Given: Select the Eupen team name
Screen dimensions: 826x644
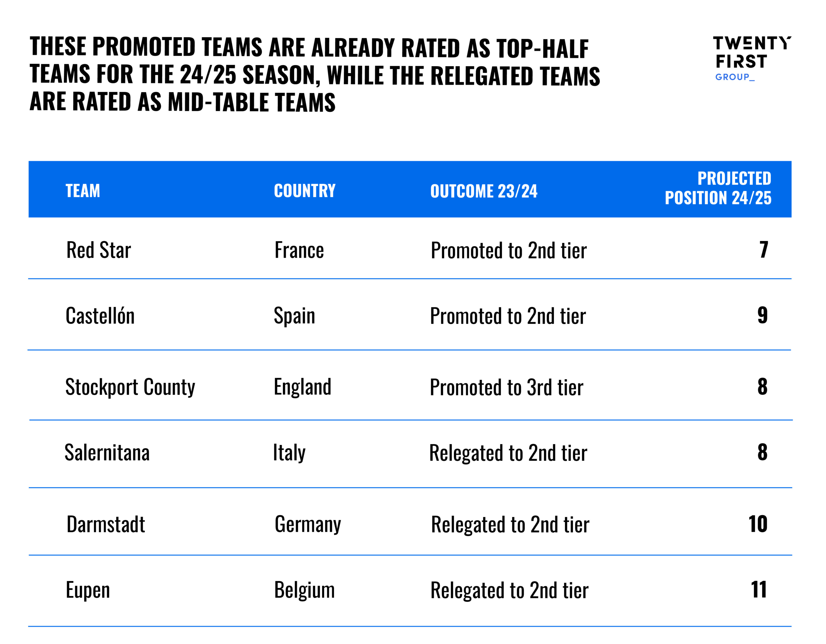Looking at the screenshot, I should pyautogui.click(x=88, y=590).
